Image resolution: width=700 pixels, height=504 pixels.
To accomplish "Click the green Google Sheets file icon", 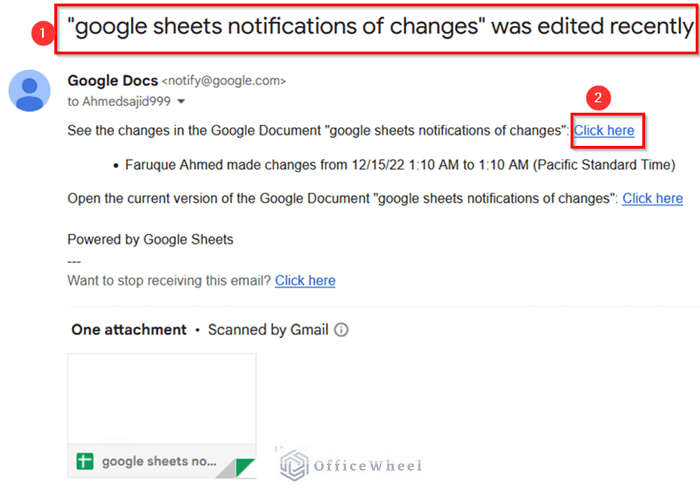I will [x=85, y=462].
